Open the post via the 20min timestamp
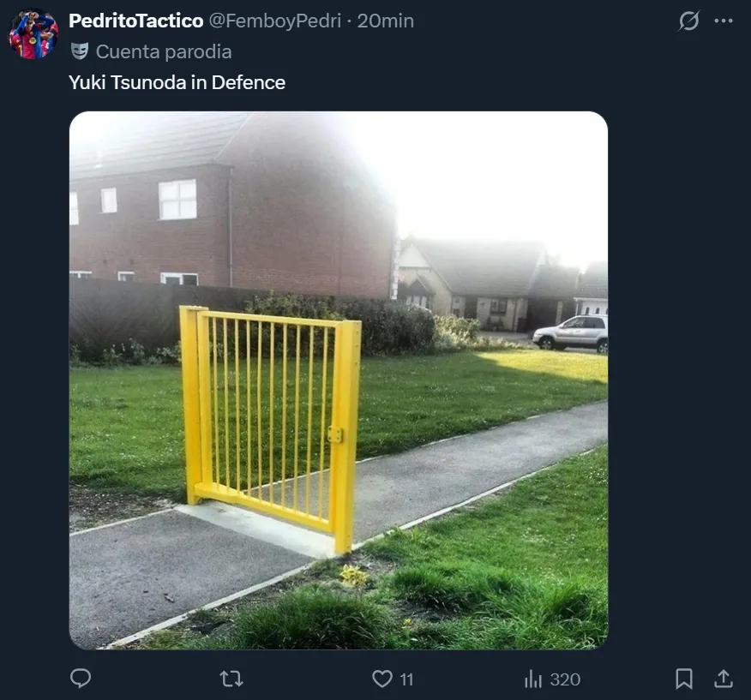Image resolution: width=751 pixels, height=700 pixels. 386,21
